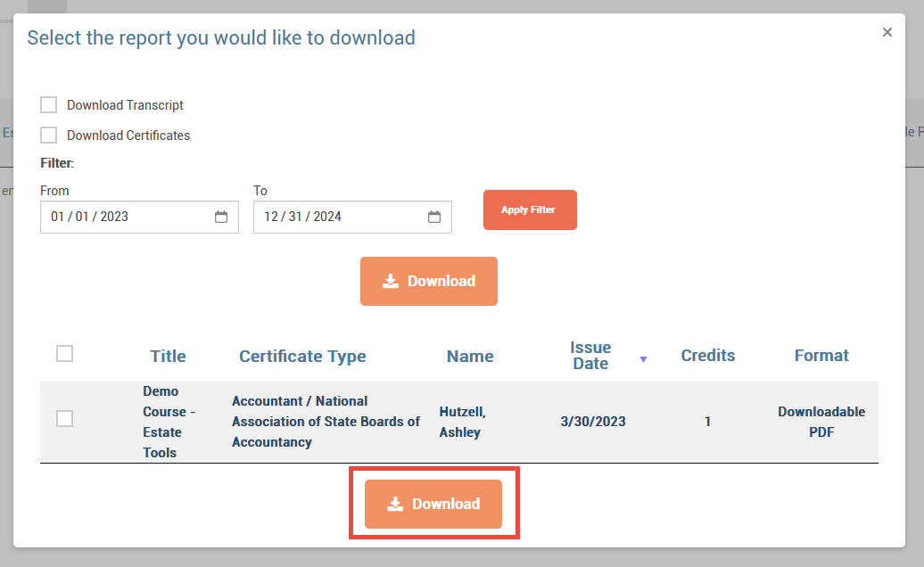Sort by Certificate Type column header
924x567 pixels.
[x=303, y=357]
